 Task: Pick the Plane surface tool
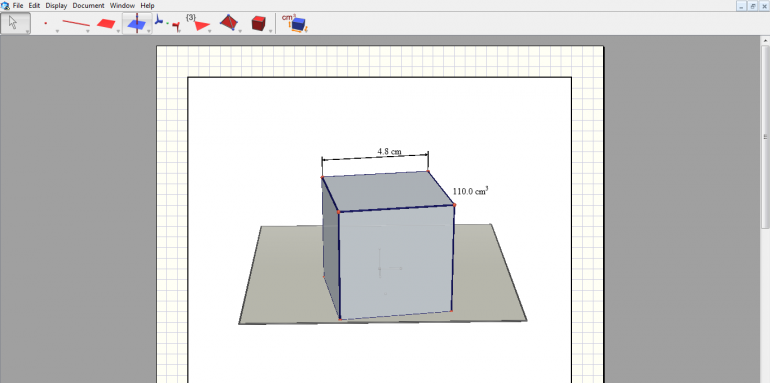pos(106,23)
